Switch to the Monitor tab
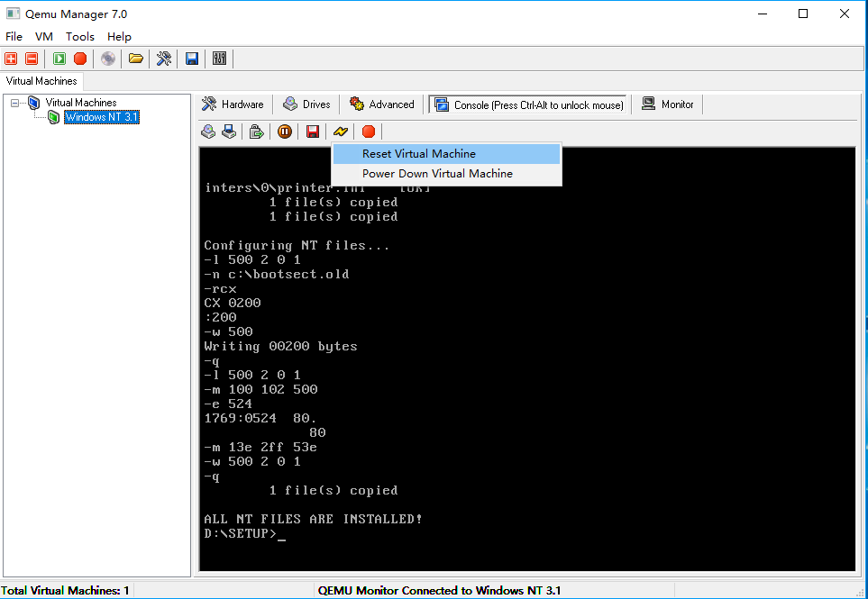The height and width of the screenshot is (599, 868). point(668,104)
